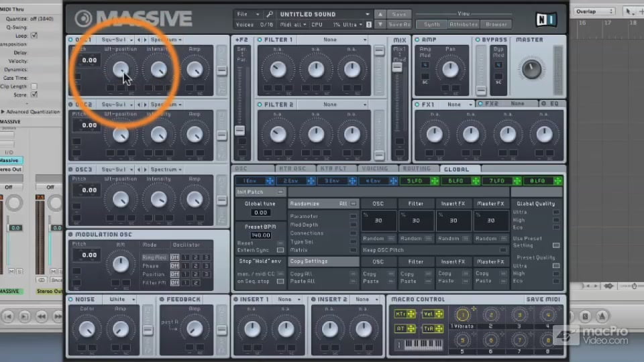Click the Save button
644x362 pixels.
click(x=398, y=14)
